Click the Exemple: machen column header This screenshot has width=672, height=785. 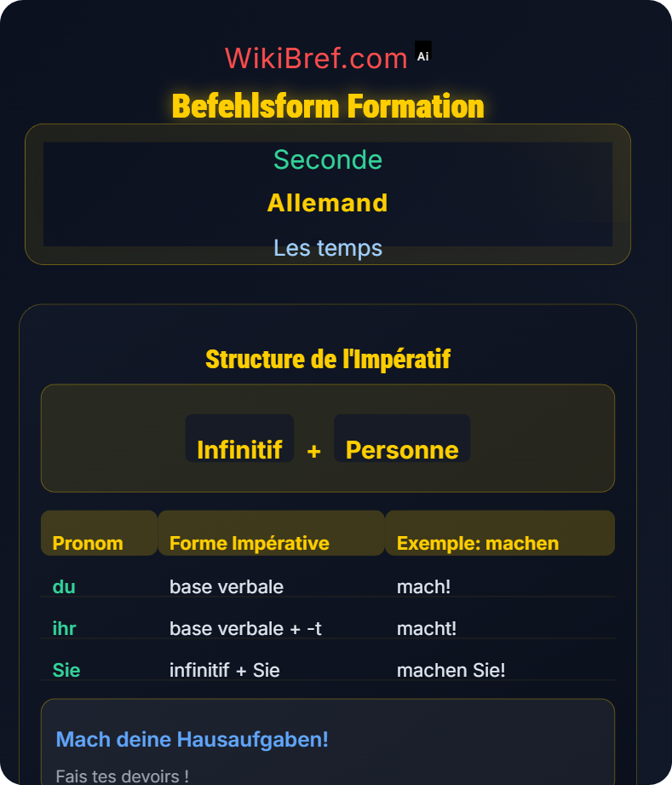[x=478, y=543]
